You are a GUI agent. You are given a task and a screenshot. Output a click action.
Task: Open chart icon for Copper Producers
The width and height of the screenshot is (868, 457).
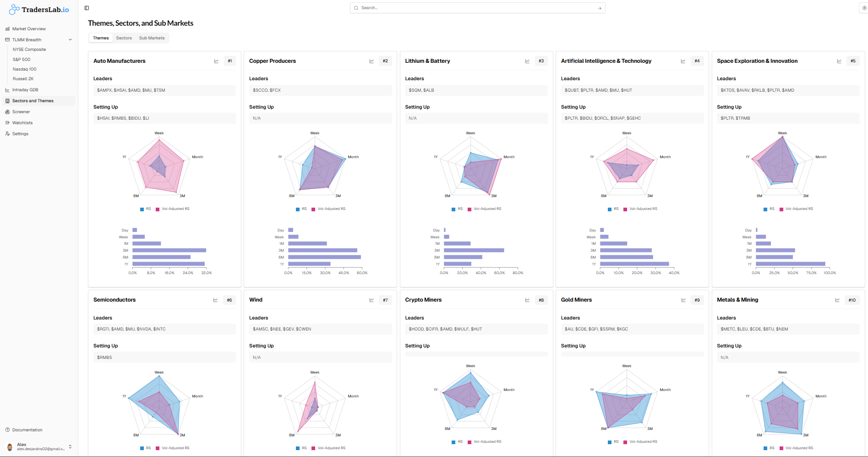(371, 61)
